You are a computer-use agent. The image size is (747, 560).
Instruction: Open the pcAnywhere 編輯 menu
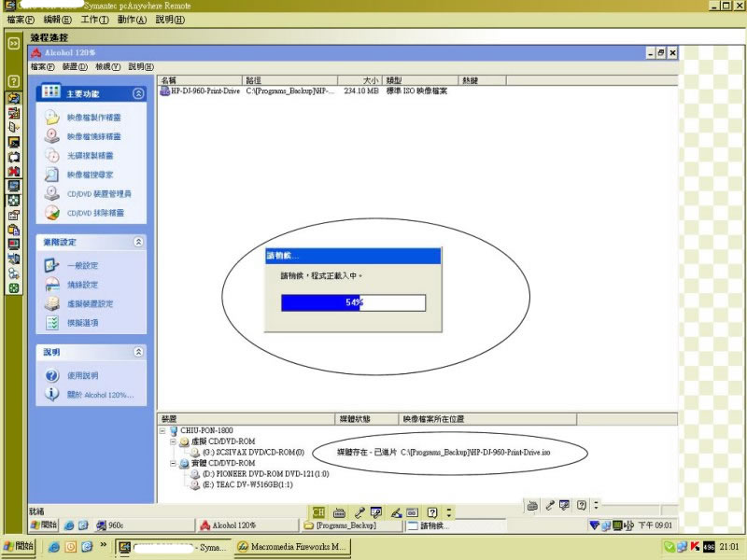click(57, 20)
